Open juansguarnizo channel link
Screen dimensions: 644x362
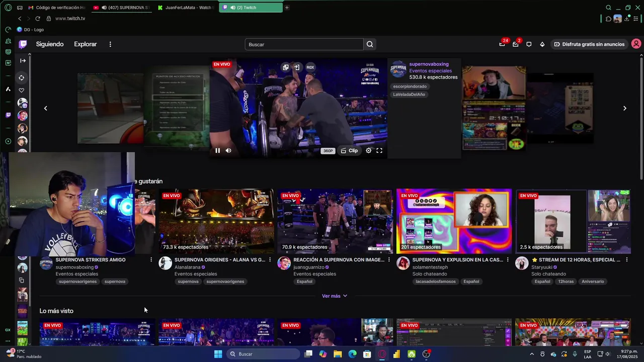click(309, 267)
